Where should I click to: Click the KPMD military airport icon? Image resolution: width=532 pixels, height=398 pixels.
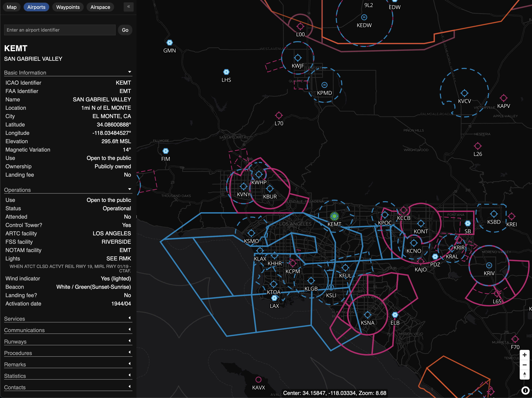coord(325,85)
